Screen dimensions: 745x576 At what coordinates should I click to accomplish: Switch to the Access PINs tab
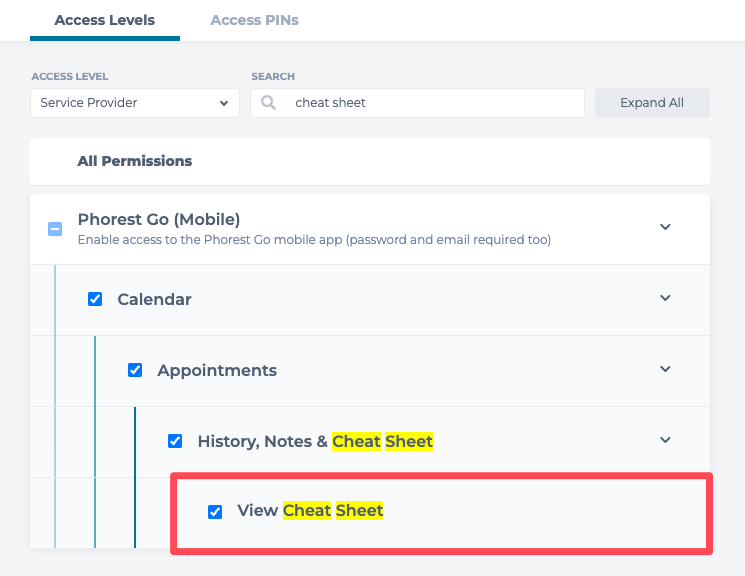pos(254,20)
